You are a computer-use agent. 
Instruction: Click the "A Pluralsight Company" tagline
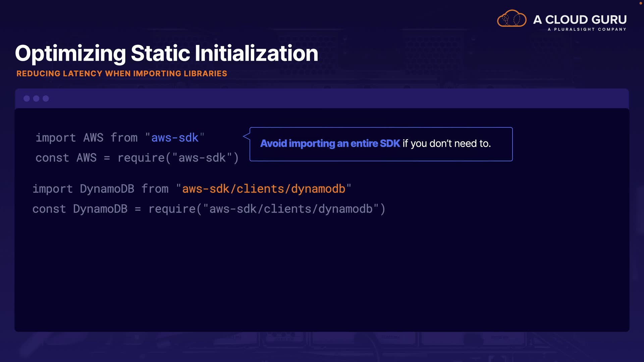587,29
